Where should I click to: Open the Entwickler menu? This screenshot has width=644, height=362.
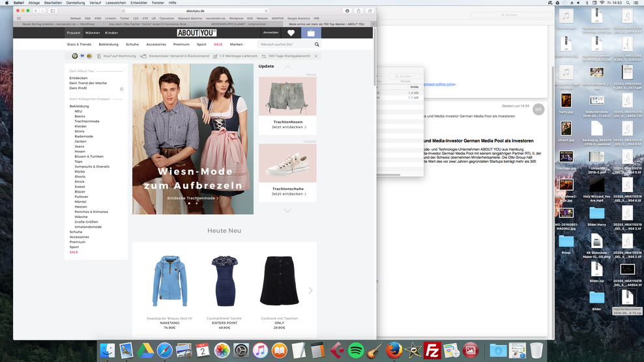click(x=139, y=3)
